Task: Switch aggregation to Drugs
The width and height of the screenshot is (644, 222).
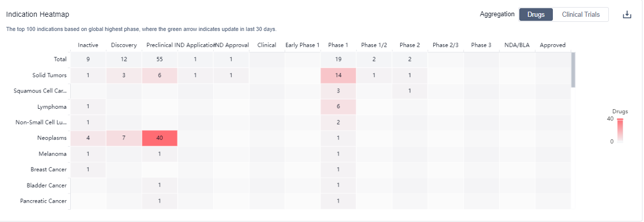Action: 536,15
